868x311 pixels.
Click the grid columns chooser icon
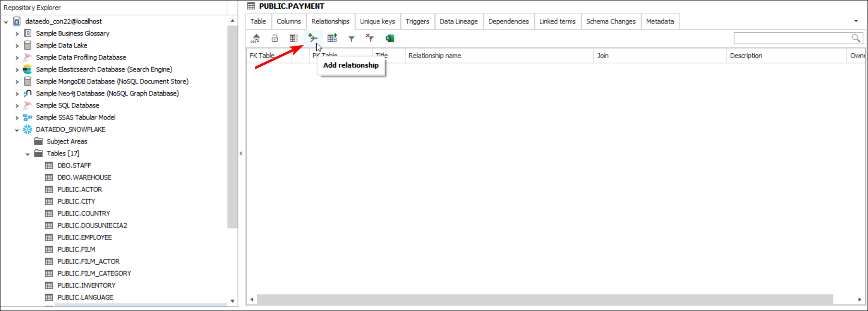294,38
